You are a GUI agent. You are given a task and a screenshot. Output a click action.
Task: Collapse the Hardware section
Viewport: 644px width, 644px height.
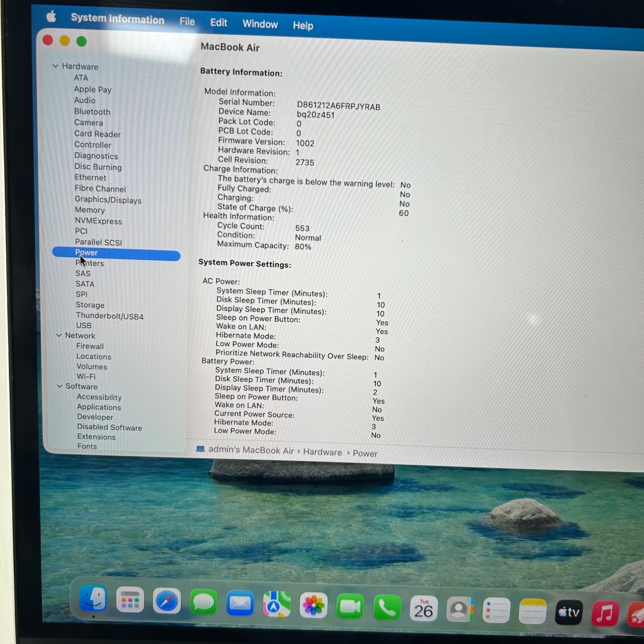(x=55, y=66)
